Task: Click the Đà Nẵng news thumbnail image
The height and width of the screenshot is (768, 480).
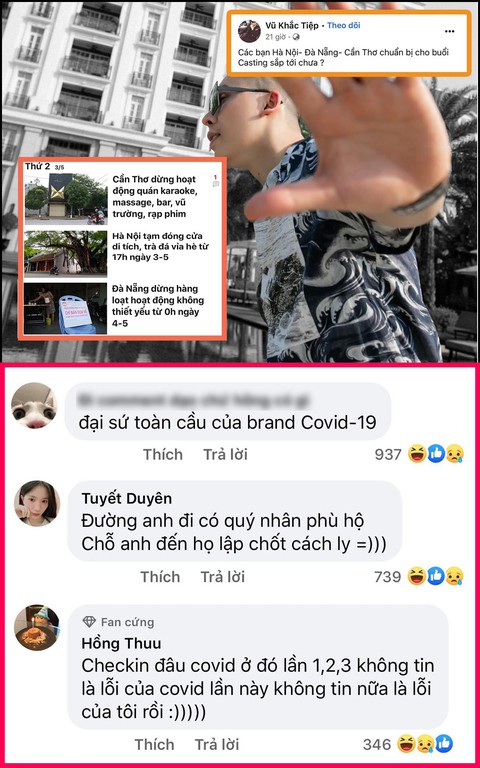Action: click(65, 309)
